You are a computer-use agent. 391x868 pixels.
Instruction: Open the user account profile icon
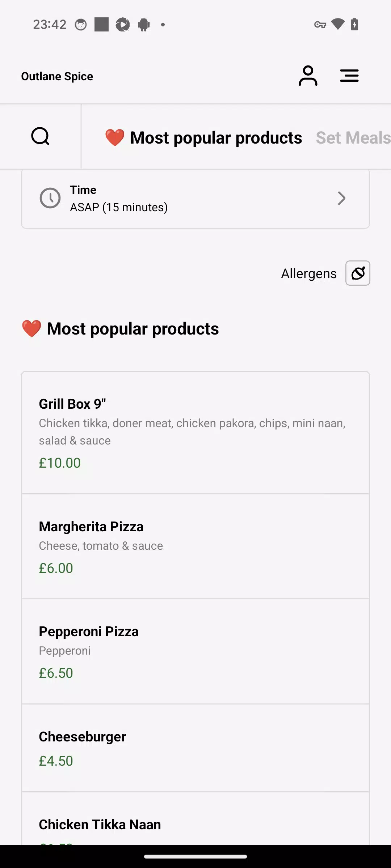coord(308,76)
